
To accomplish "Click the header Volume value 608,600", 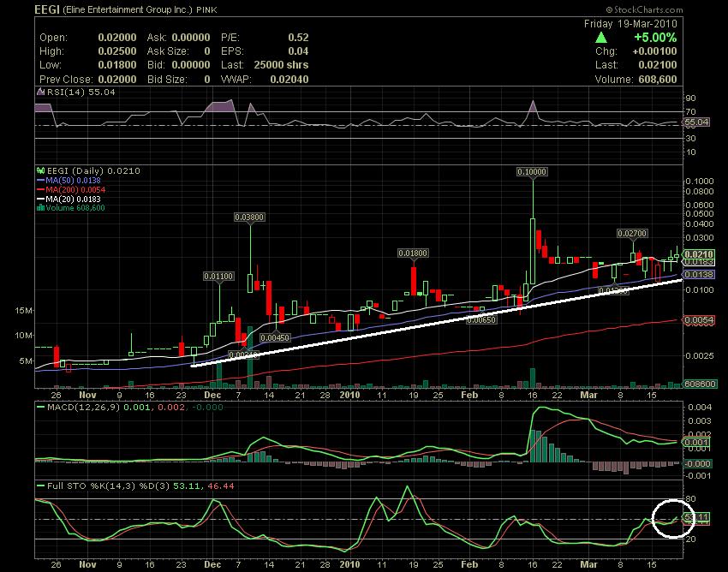I will click(x=658, y=80).
